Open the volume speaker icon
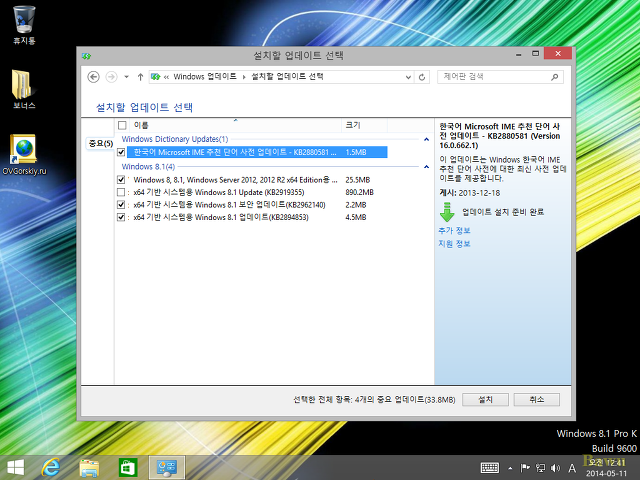Viewport: 640px width, 480px height. (x=555, y=468)
